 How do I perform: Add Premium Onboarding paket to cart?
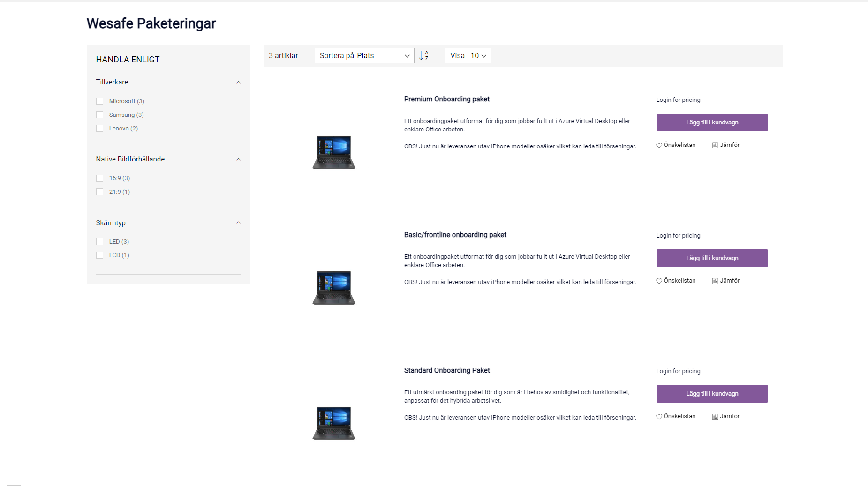click(x=712, y=123)
